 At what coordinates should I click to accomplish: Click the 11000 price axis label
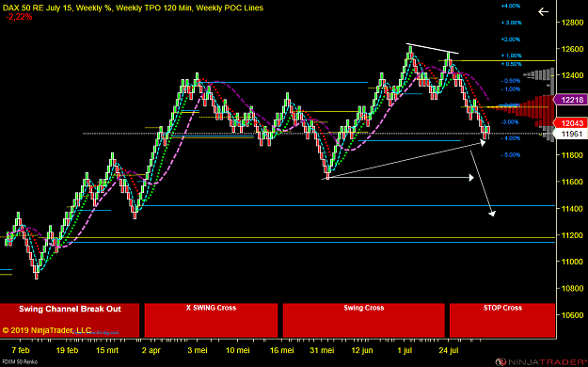(x=572, y=262)
